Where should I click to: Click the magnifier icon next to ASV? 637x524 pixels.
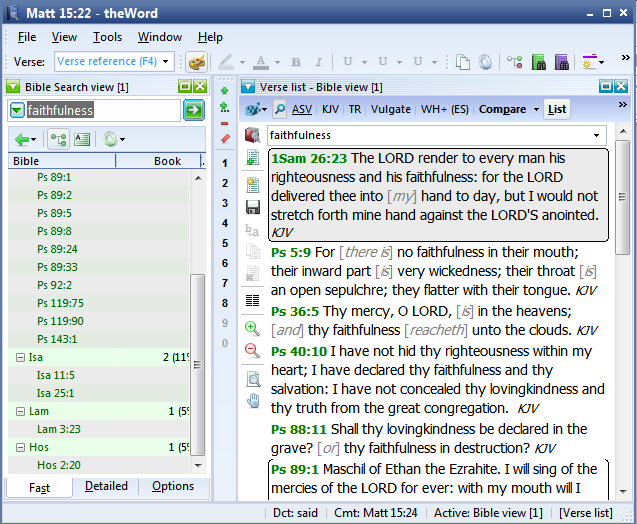(280, 109)
